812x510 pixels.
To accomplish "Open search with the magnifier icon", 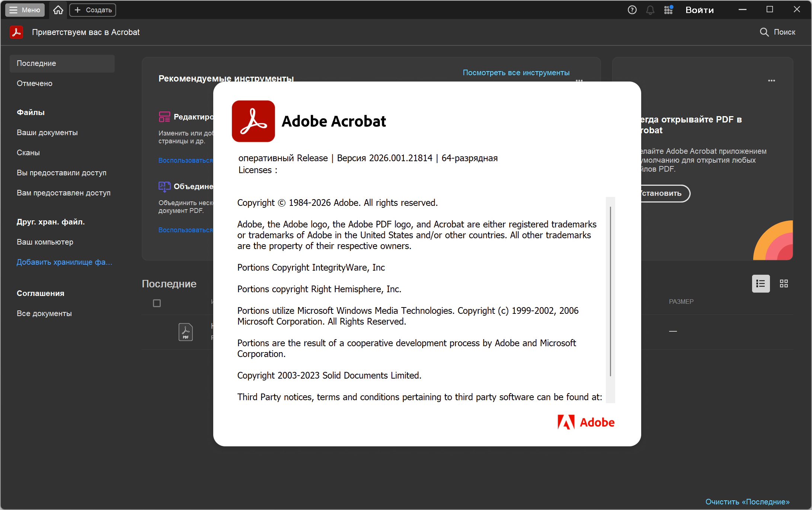I will pyautogui.click(x=764, y=32).
